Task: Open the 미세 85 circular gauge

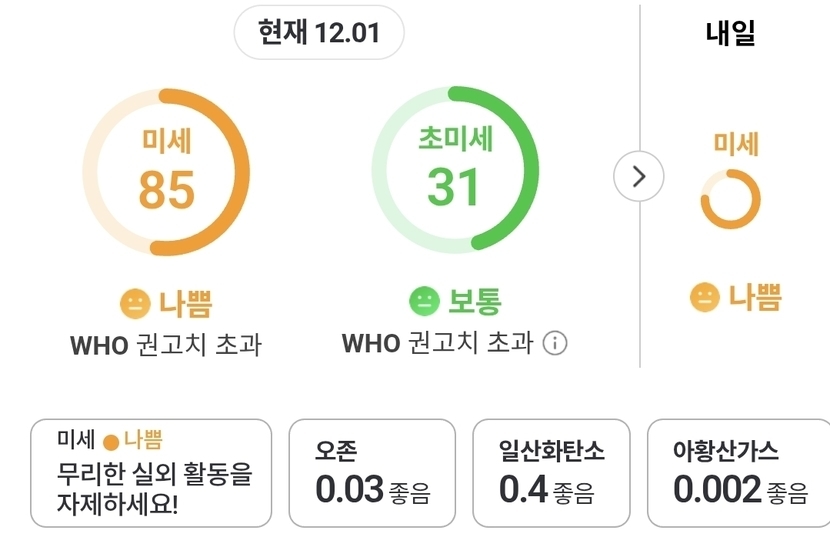Action: pyautogui.click(x=166, y=172)
